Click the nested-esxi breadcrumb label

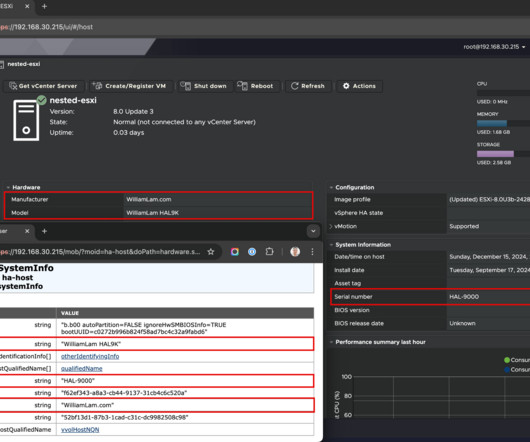24,64
